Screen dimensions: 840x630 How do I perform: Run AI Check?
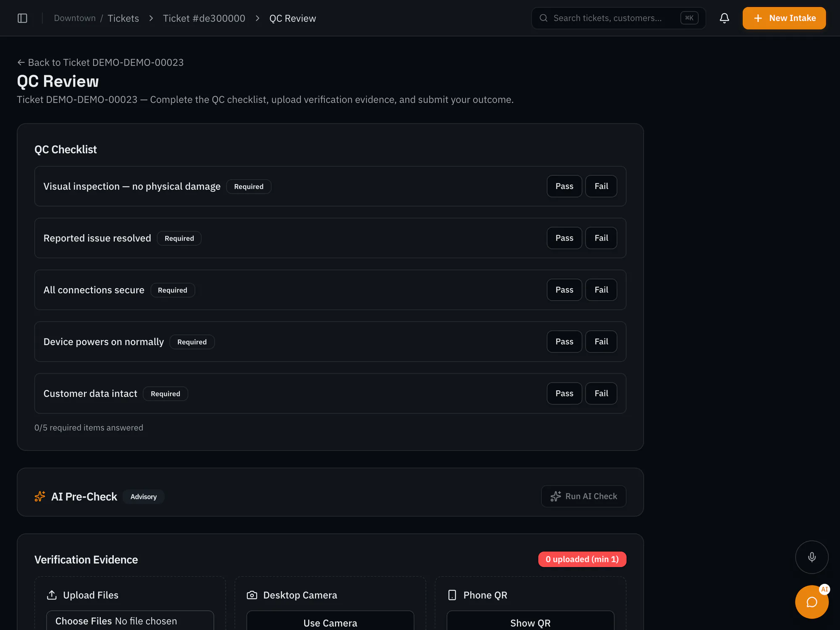tap(583, 496)
